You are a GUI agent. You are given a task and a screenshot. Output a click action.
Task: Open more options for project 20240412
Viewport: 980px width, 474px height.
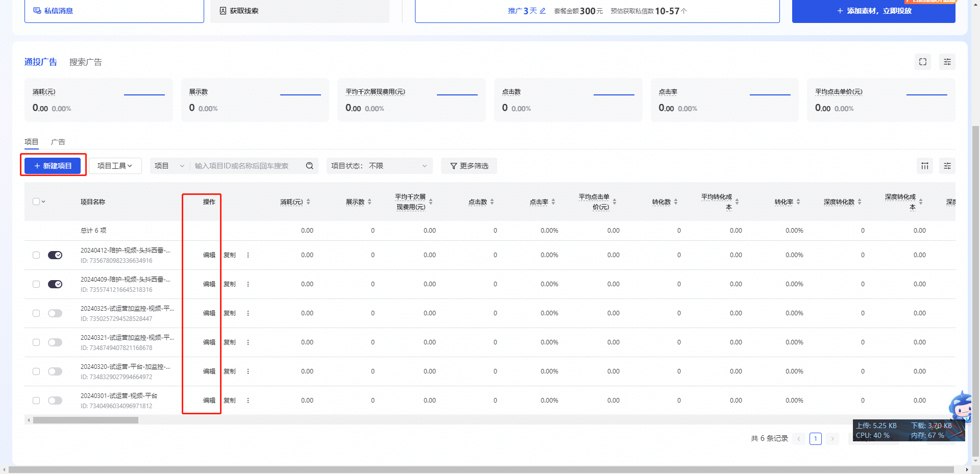248,255
